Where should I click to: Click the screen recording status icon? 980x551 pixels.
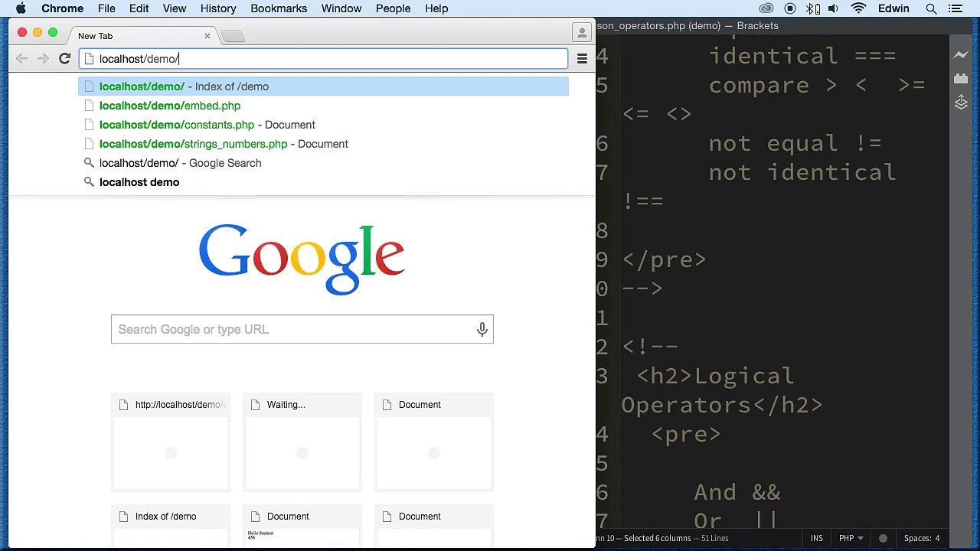click(x=790, y=8)
